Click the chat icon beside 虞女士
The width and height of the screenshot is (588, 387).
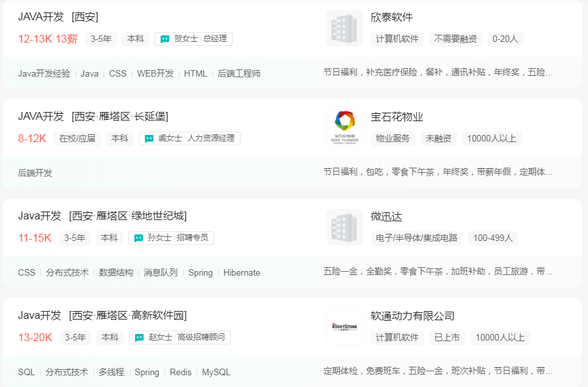(149, 139)
